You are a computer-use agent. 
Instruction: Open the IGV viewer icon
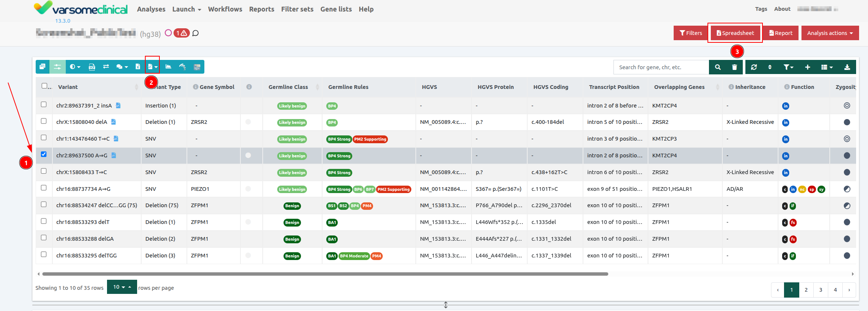point(197,67)
